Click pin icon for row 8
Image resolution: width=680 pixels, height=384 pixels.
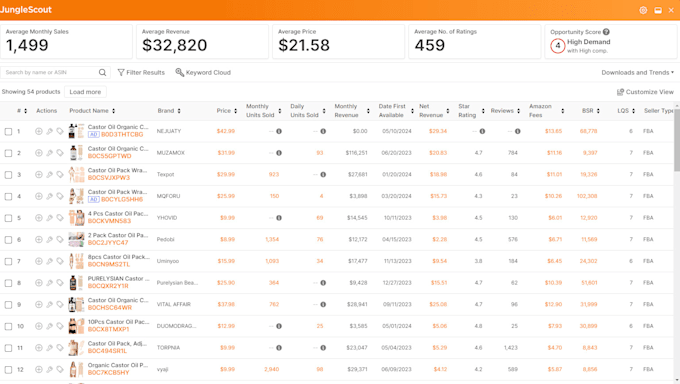click(49, 283)
